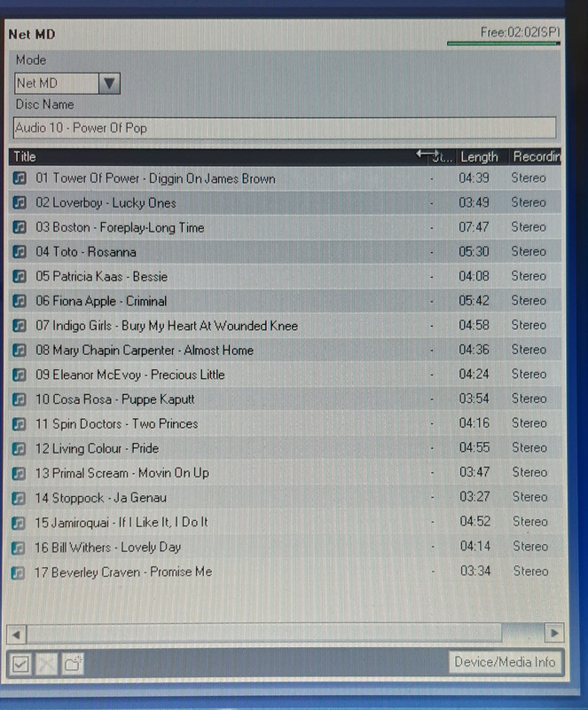The image size is (588, 710).
Task: Click the checkmark select-all icon at bottom left
Action: 20,664
